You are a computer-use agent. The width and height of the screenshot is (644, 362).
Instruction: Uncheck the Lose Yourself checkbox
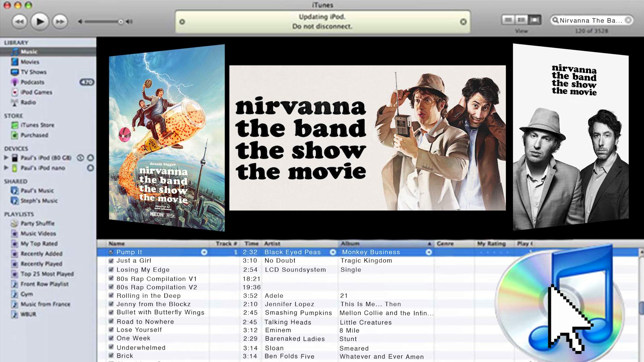pos(111,330)
